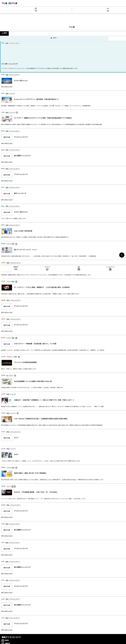Select the 配信 streaming icon tab

[108, 10]
